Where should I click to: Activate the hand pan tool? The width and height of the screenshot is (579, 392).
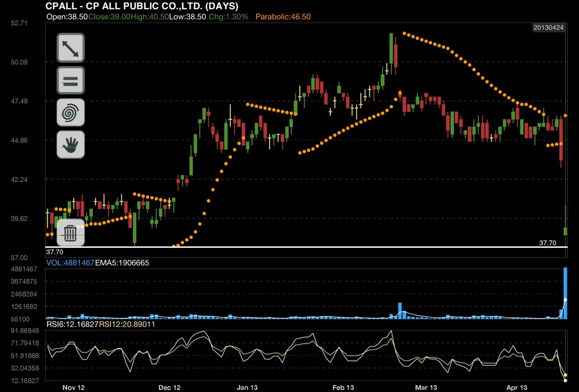point(71,145)
